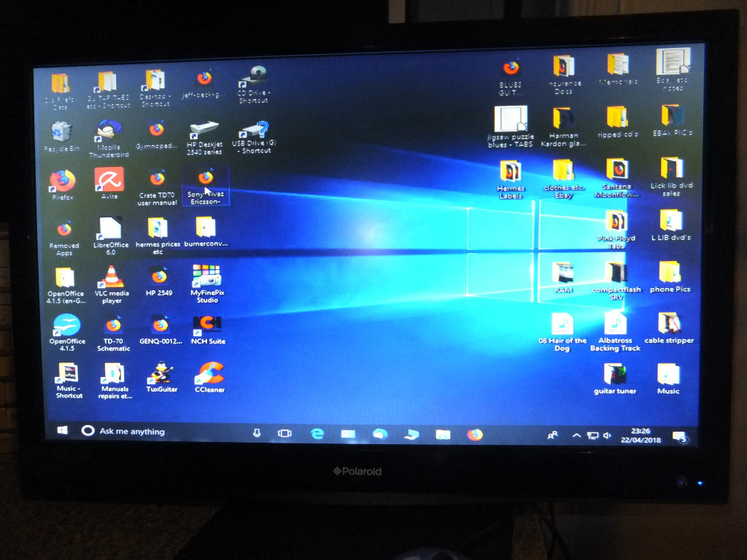Open File Explorer from the taskbar

[x=443, y=434]
